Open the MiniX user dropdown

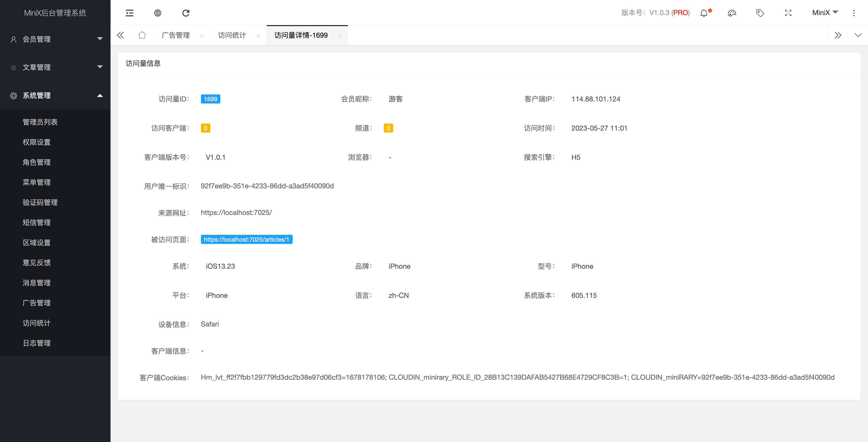click(x=825, y=13)
